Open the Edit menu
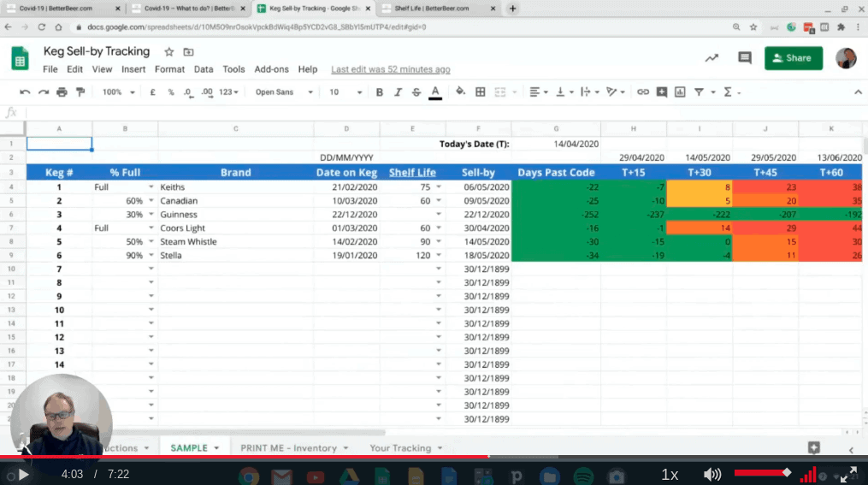This screenshot has width=868, height=485. click(x=74, y=69)
